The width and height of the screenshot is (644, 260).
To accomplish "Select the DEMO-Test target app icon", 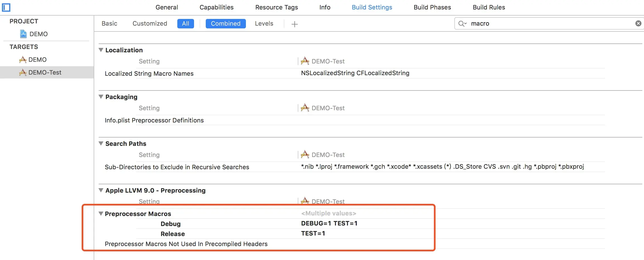I will [23, 72].
